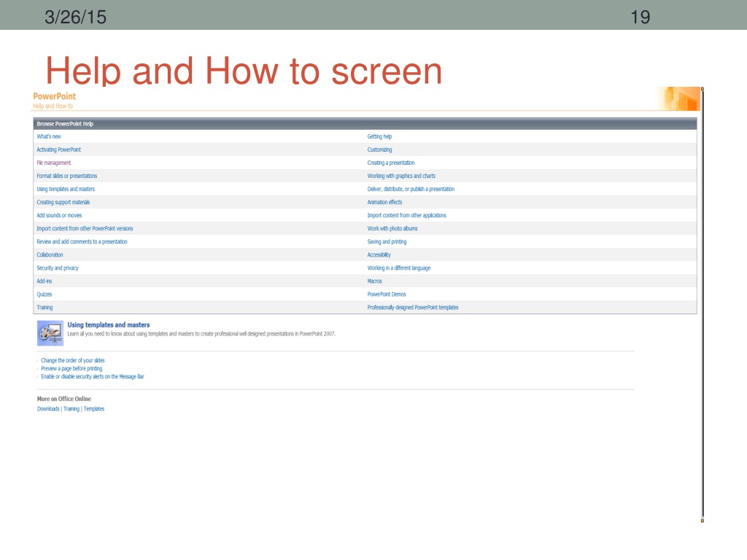Select the Add-ins help link
The image size is (747, 560).
(44, 281)
